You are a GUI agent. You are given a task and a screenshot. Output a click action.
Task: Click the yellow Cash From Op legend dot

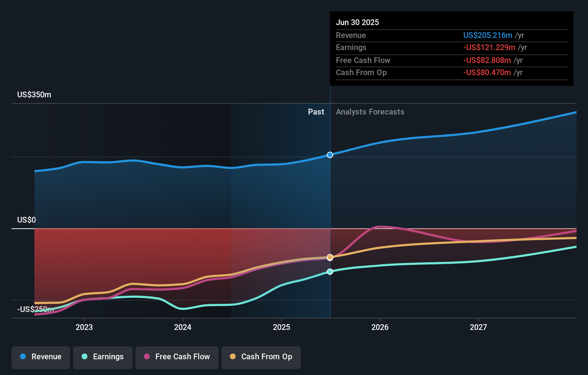coord(233,357)
